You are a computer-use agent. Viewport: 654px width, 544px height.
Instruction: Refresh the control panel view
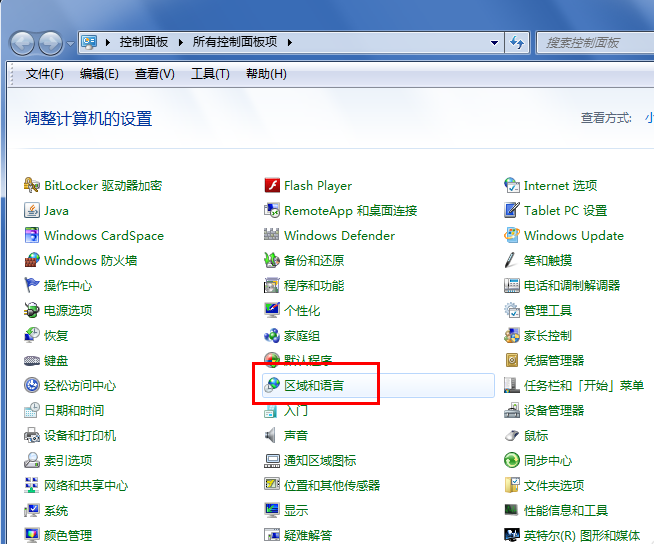[x=517, y=43]
